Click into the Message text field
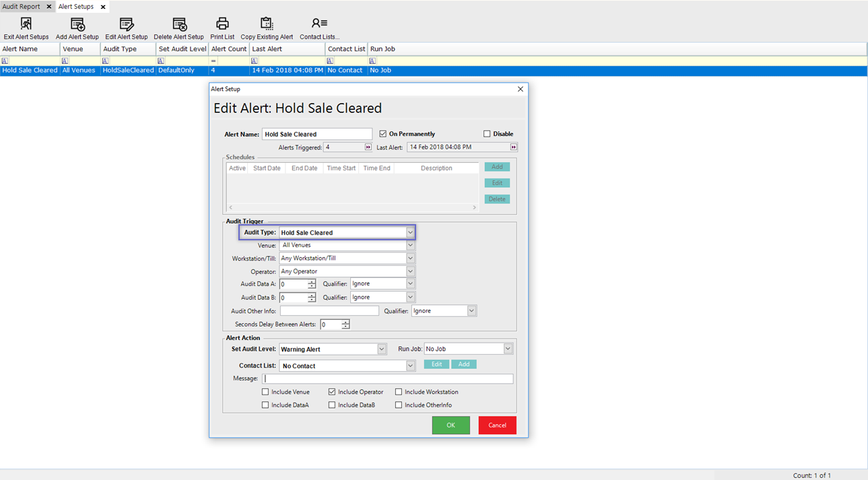 click(x=387, y=379)
